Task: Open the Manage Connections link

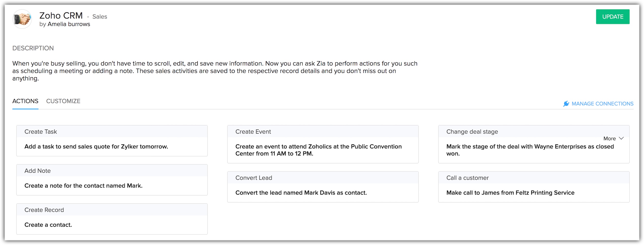Action: 602,104
